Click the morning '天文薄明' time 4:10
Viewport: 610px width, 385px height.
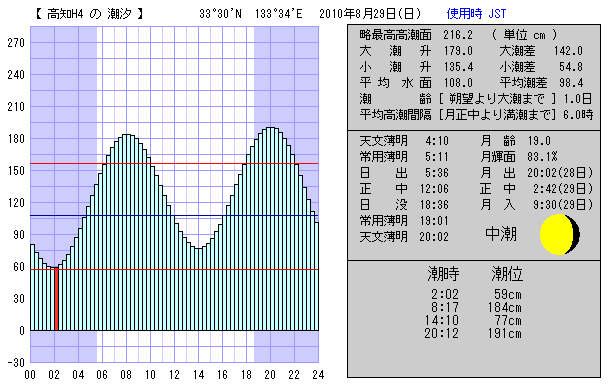436,141
